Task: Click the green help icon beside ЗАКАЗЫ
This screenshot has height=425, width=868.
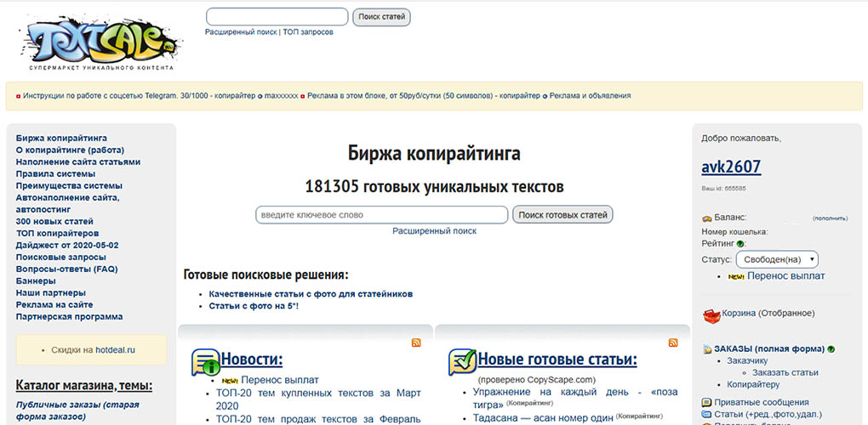Action: [831, 349]
